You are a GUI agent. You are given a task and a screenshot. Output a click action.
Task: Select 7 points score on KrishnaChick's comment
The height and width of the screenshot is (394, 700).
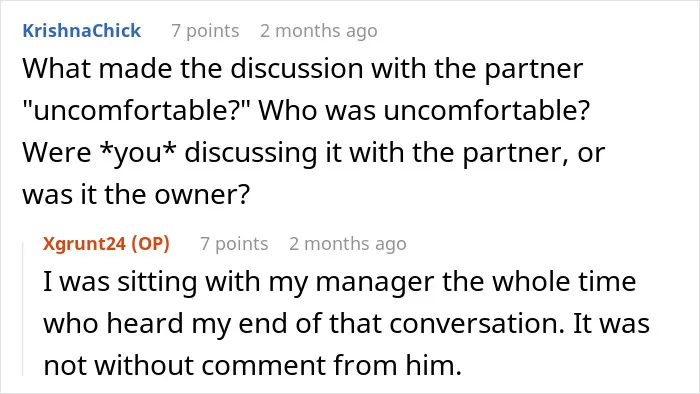205,31
